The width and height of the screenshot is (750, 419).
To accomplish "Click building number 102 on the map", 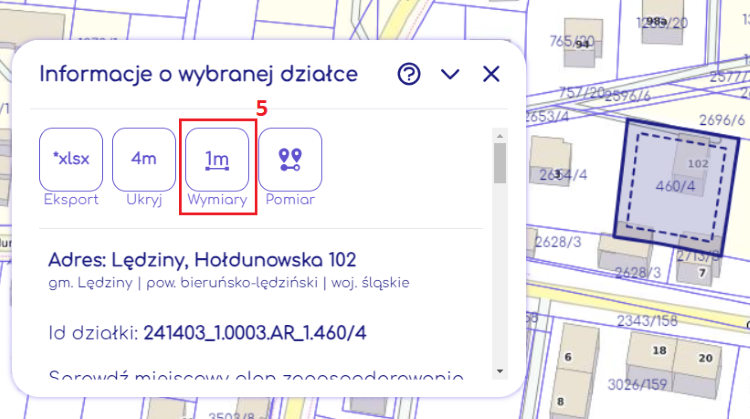I will tap(698, 164).
